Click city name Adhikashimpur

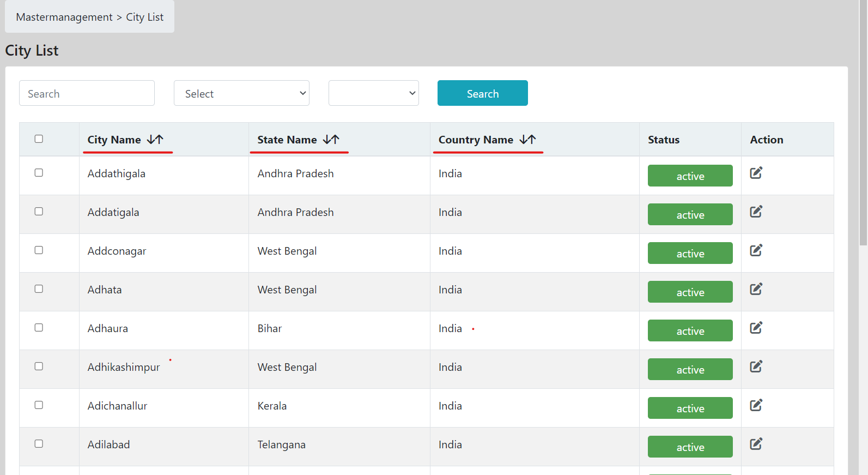coord(124,367)
